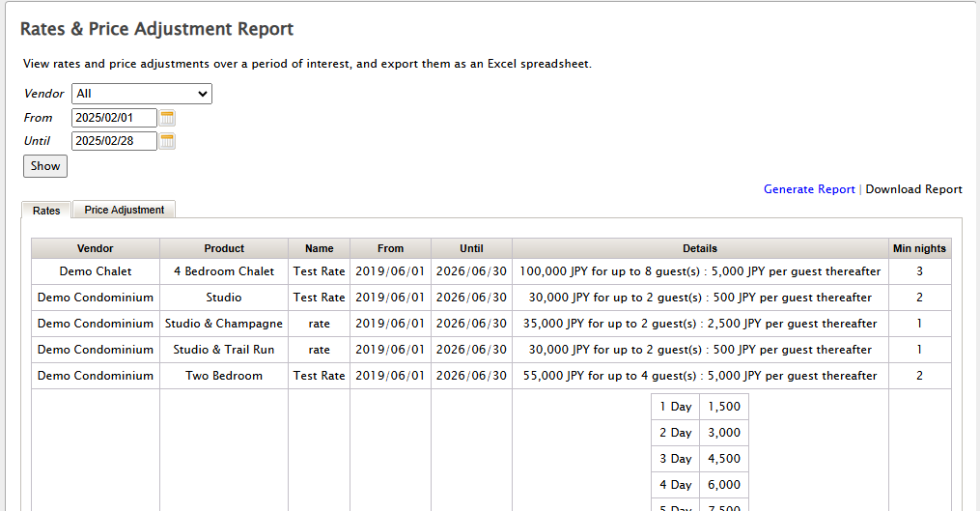The width and height of the screenshot is (980, 511).
Task: Click the 1 Day price row
Action: point(700,407)
